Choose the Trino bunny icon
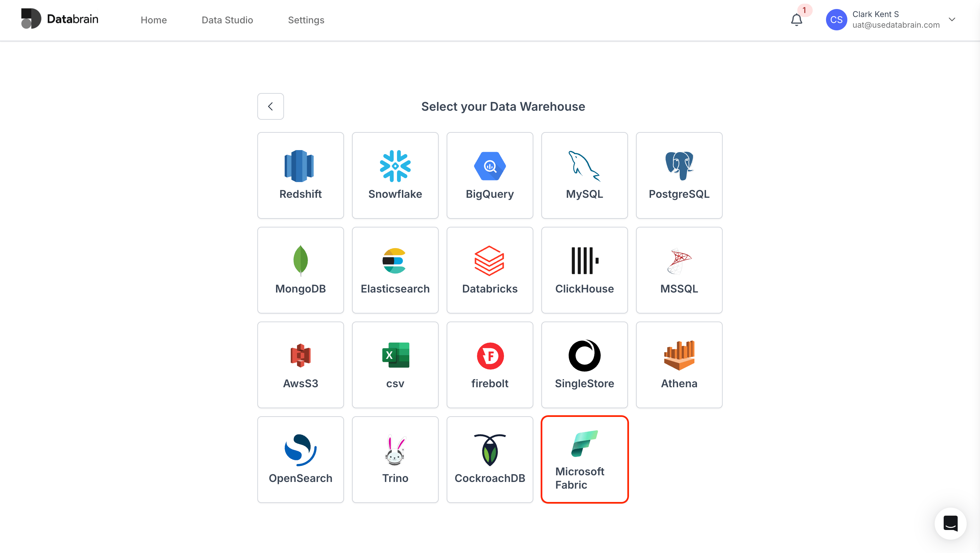980x553 pixels. (395, 450)
